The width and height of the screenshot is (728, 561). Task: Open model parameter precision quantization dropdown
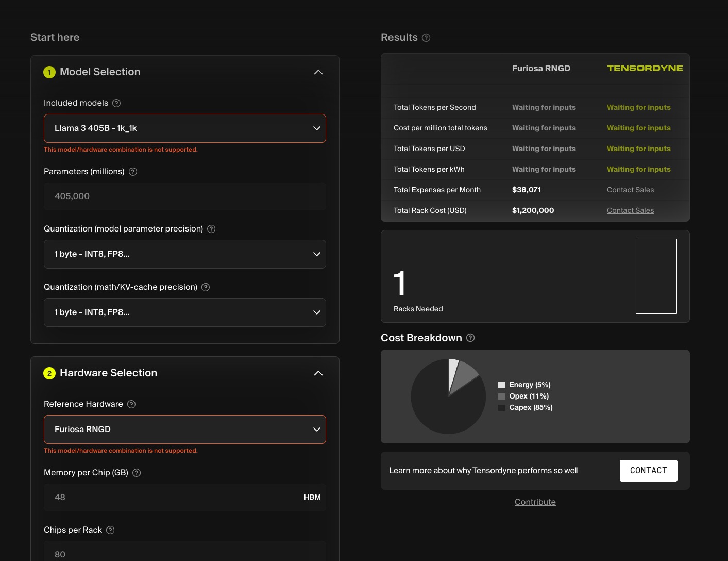[185, 254]
